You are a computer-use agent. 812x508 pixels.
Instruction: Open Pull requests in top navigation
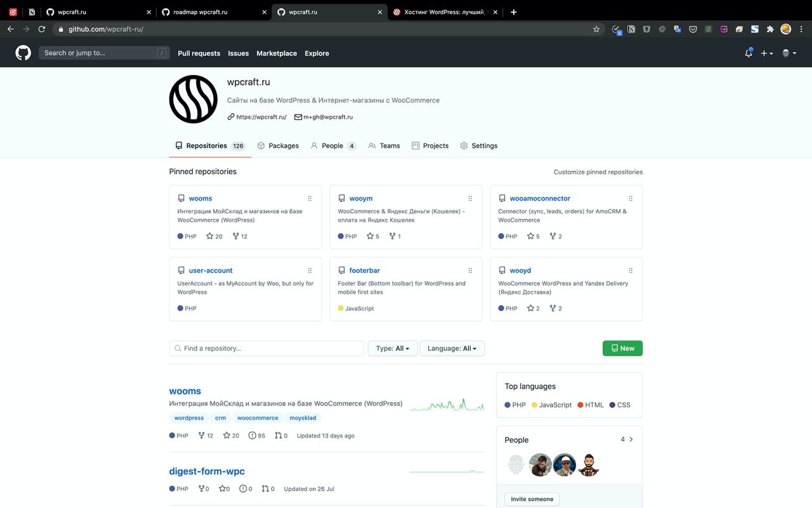(199, 53)
